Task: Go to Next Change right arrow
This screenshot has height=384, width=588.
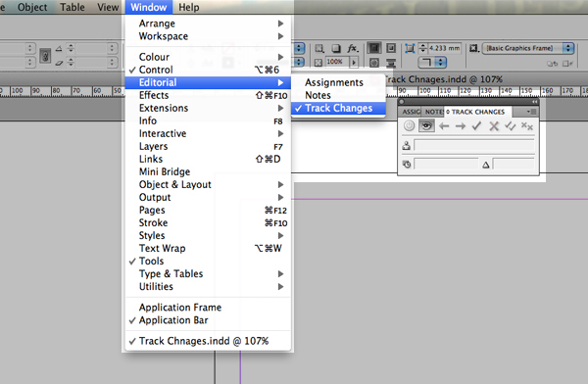Action: [461, 126]
